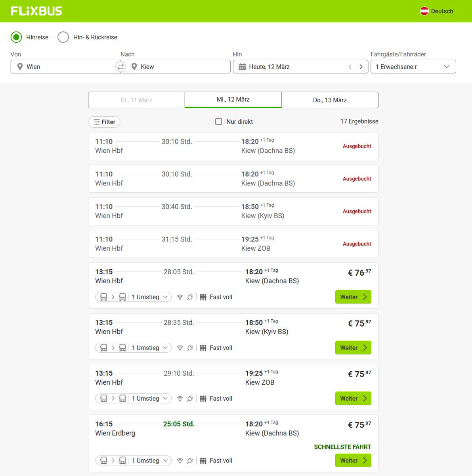Click first bus icon on 28:05 Std. trip

click(x=103, y=297)
